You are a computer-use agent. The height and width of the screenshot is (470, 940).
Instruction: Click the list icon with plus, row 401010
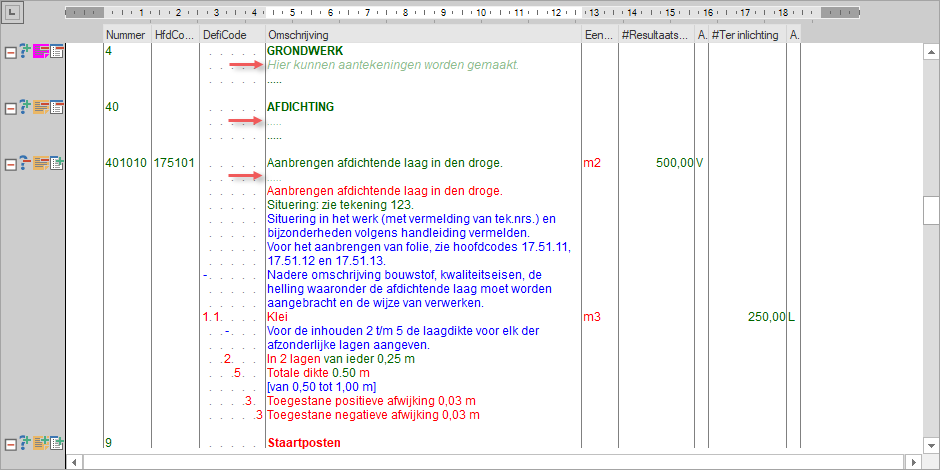pos(58,163)
